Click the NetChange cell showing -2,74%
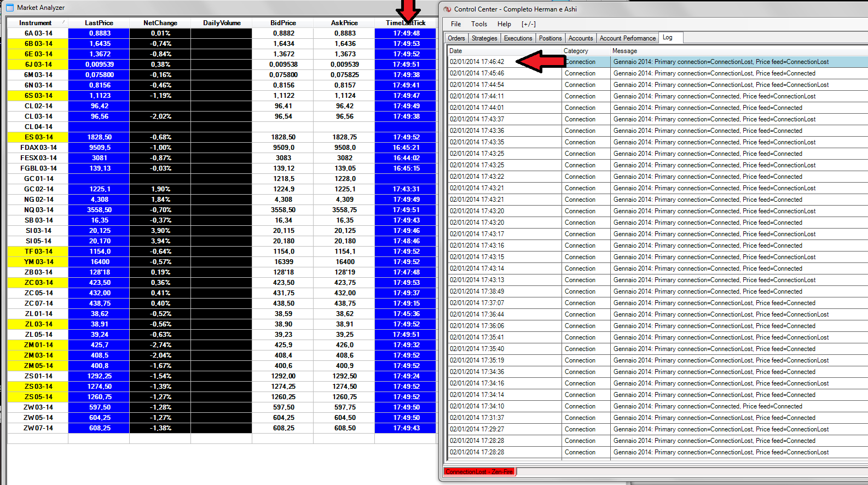868x485 pixels. (160, 345)
